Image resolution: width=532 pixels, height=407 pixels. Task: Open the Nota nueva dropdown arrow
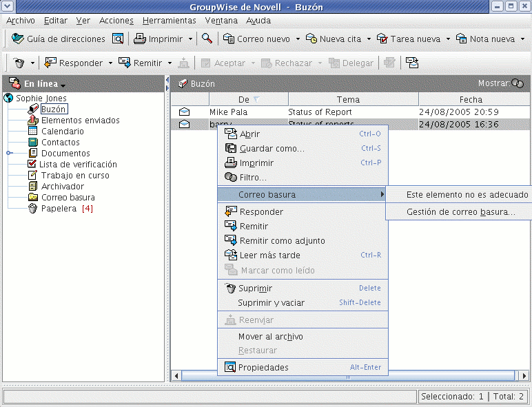coord(522,39)
